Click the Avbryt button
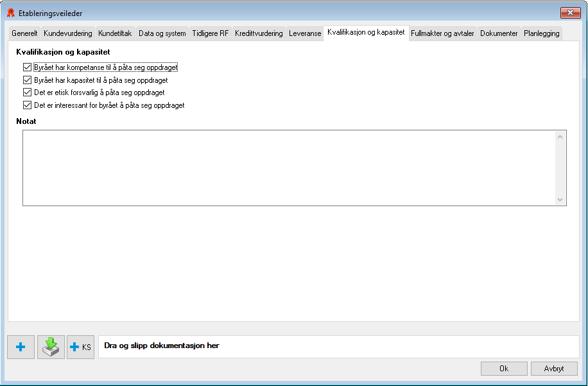The image size is (588, 386). tap(554, 369)
